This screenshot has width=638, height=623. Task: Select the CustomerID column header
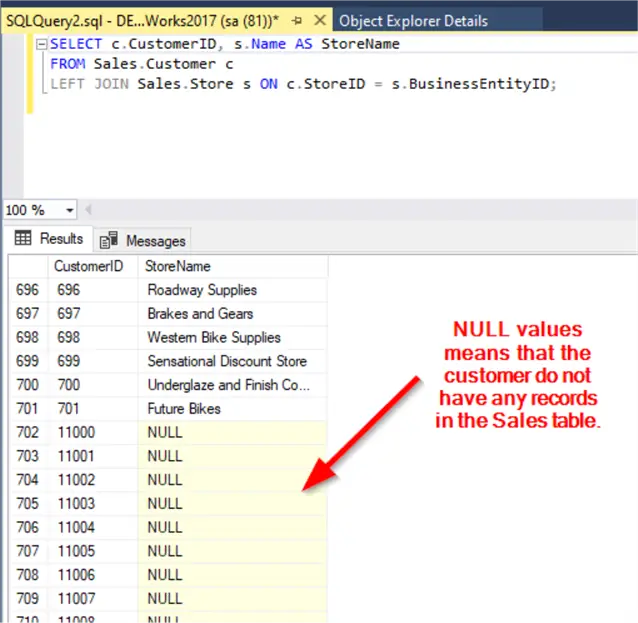click(x=88, y=266)
